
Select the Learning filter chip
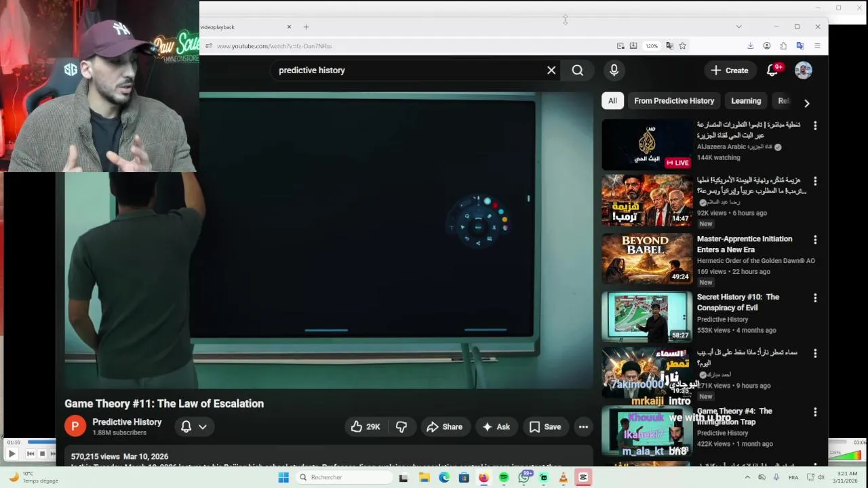(x=746, y=101)
